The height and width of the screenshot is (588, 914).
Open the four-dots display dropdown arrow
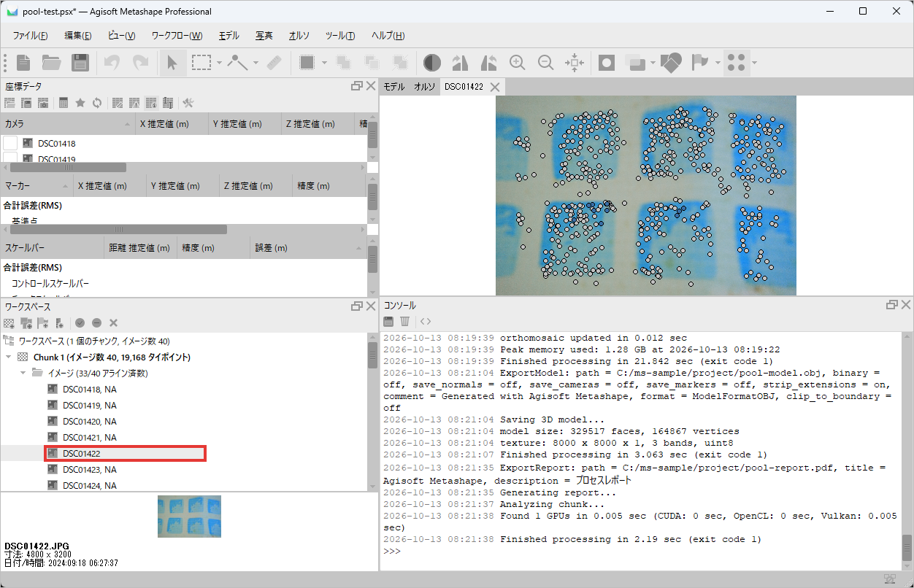point(754,63)
